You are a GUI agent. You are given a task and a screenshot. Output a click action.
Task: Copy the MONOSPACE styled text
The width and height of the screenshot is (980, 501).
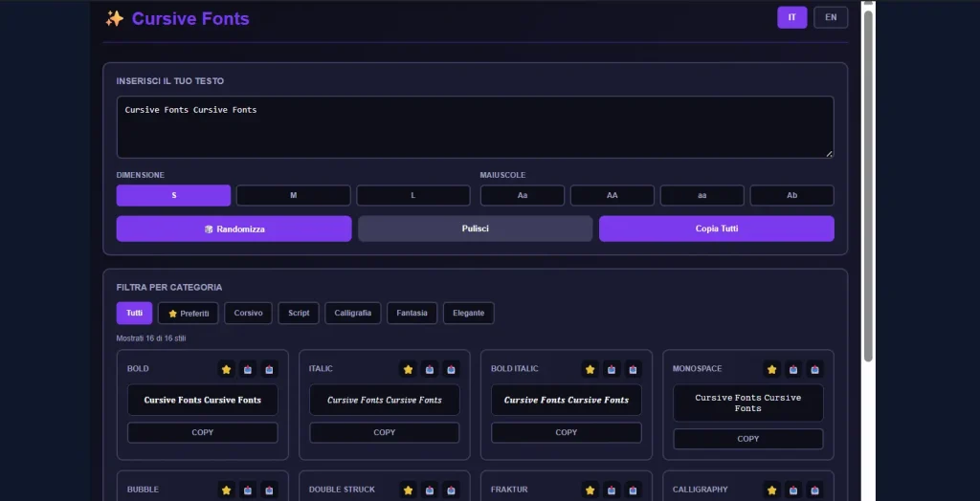[748, 439]
